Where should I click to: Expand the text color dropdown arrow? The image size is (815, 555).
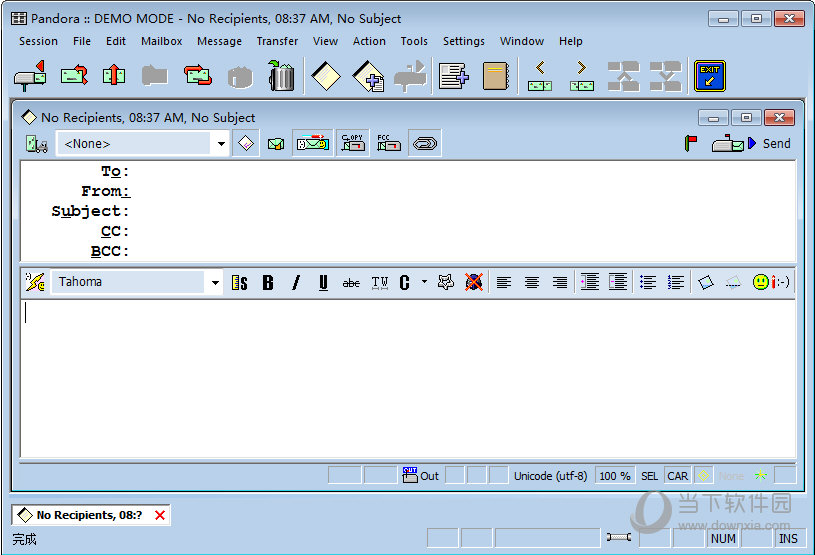pyautogui.click(x=425, y=282)
